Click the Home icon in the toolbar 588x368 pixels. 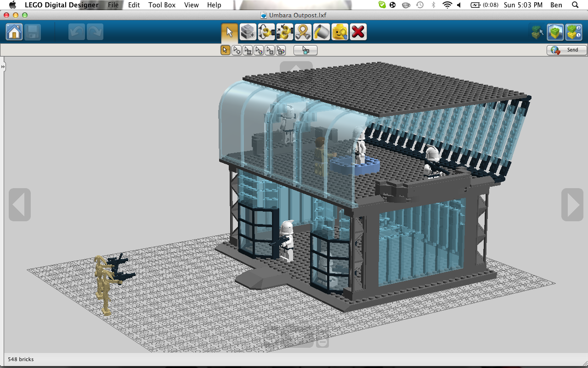[x=14, y=32]
